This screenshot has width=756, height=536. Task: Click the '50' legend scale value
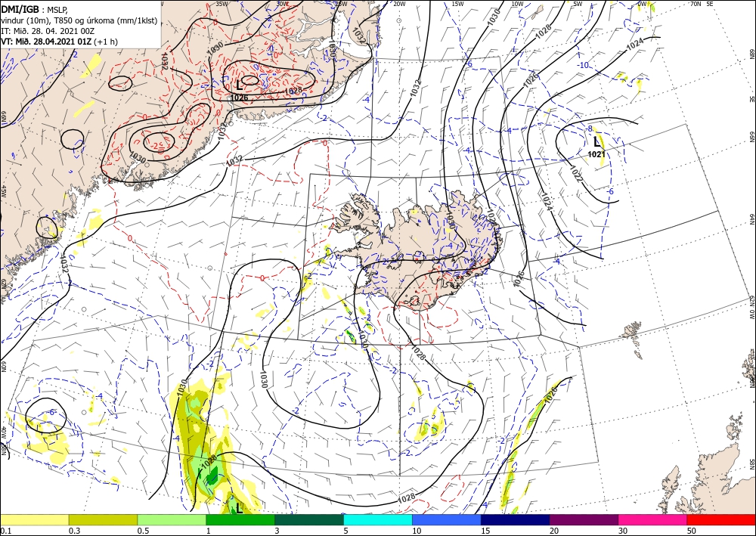tap(691, 531)
